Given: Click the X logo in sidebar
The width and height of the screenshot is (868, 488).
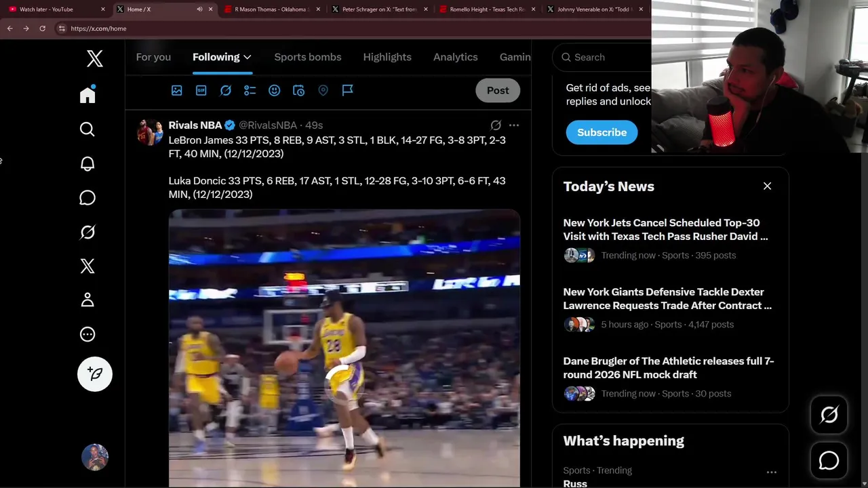Looking at the screenshot, I should click(x=95, y=58).
